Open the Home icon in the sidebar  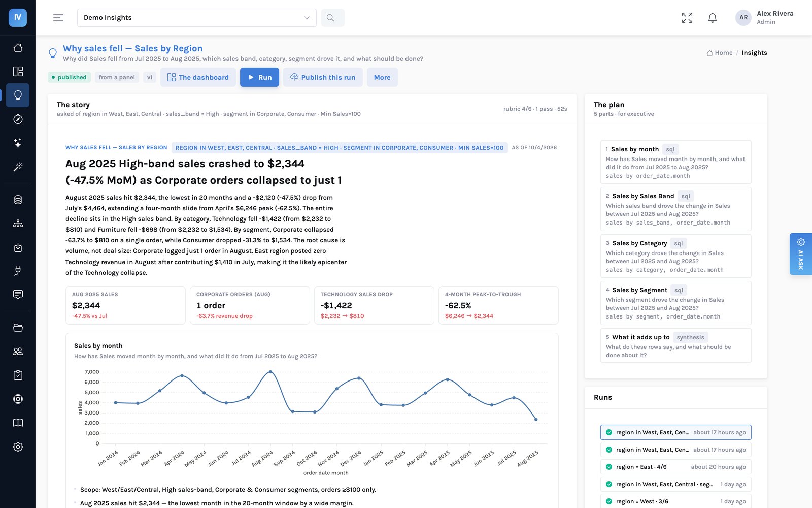[18, 48]
